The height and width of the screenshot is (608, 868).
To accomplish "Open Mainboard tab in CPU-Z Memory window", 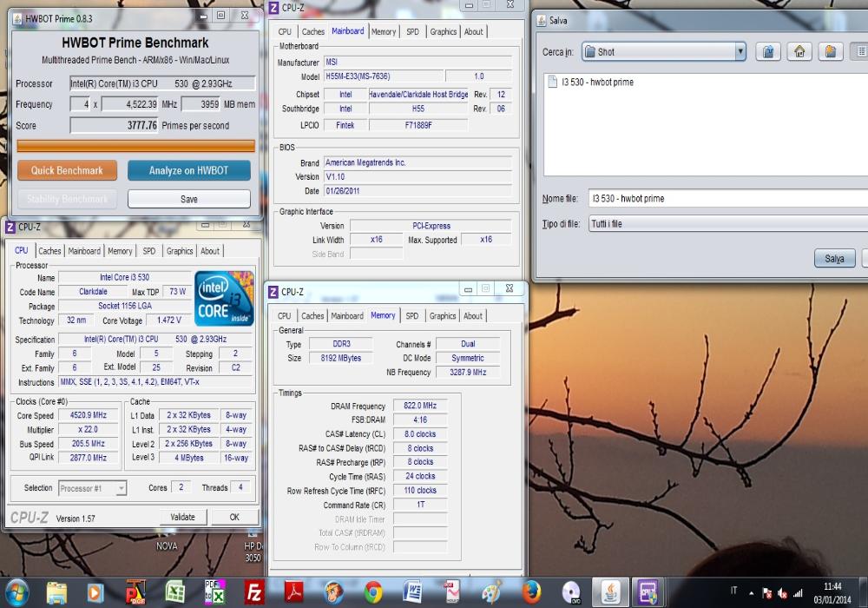I will point(347,315).
